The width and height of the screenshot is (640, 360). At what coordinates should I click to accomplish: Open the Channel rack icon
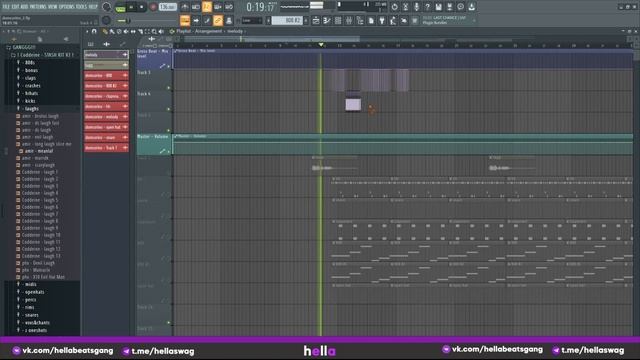click(x=338, y=20)
